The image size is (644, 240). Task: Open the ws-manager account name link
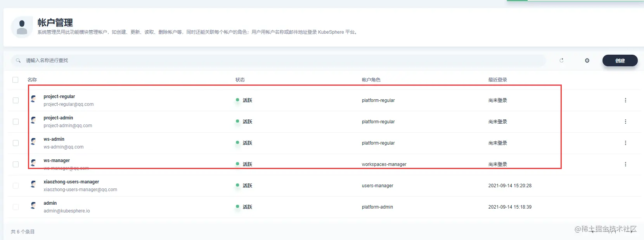(x=57, y=161)
